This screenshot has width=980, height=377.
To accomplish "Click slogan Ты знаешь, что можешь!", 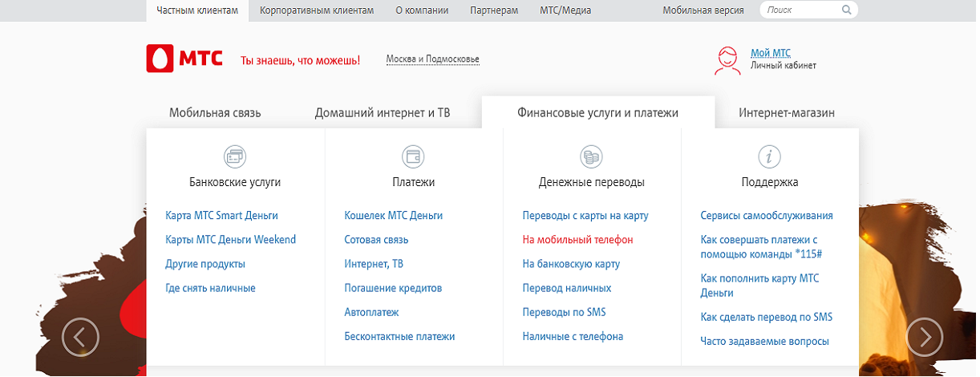I will pyautogui.click(x=301, y=60).
